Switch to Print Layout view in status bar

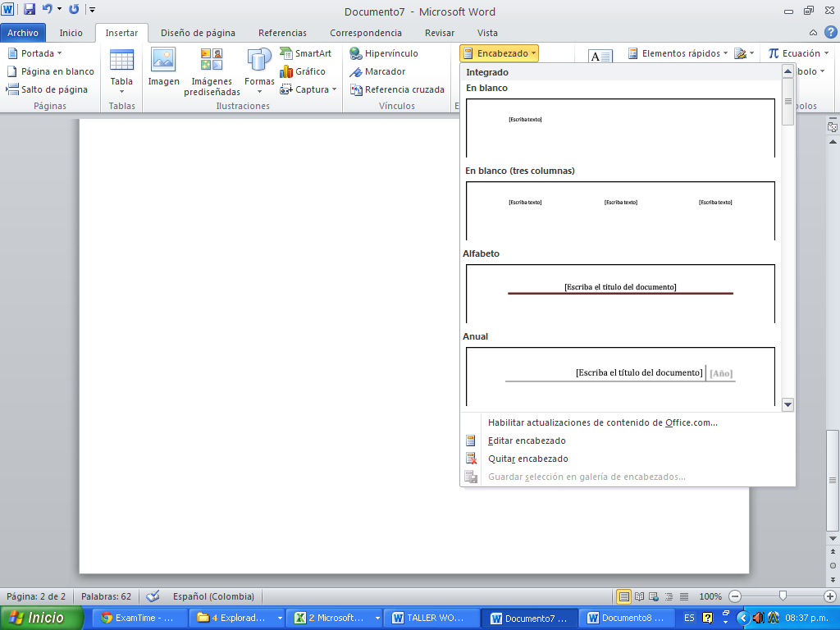[x=624, y=596]
